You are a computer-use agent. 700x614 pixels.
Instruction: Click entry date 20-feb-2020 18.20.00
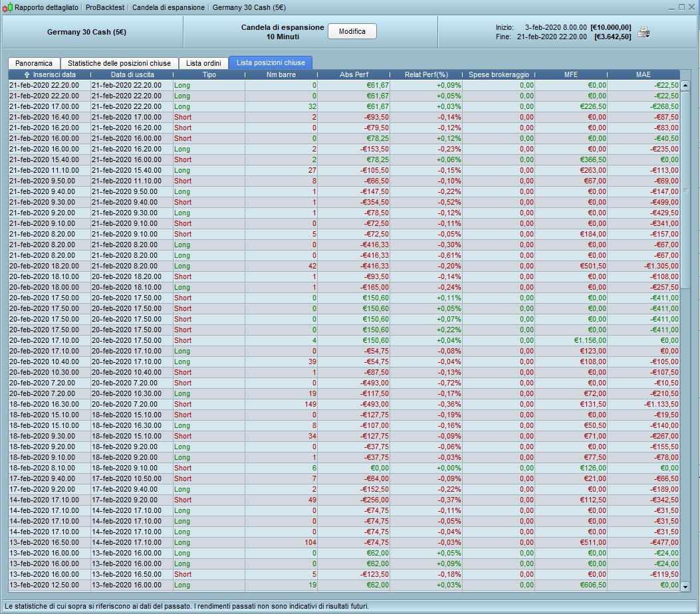coord(44,266)
